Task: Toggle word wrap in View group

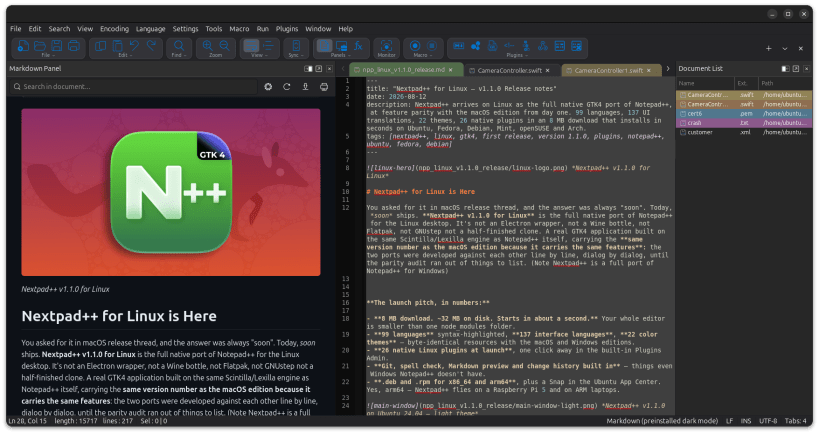Action: 251,46
